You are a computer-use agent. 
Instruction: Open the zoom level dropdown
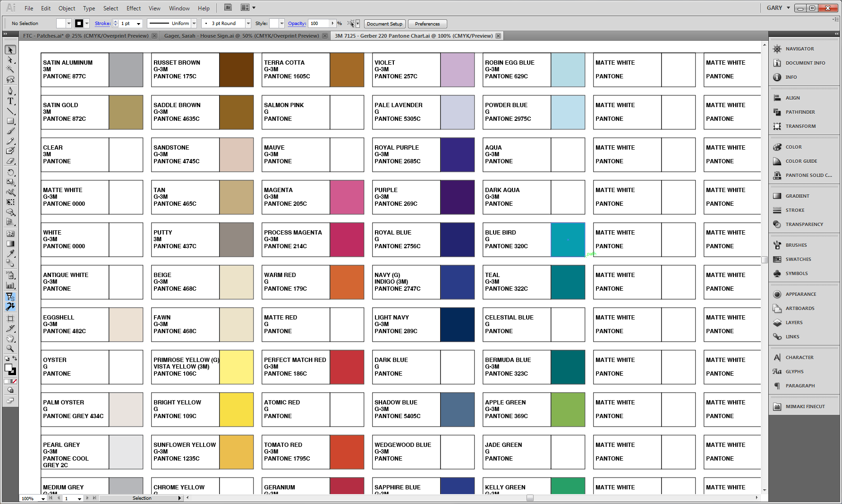43,498
